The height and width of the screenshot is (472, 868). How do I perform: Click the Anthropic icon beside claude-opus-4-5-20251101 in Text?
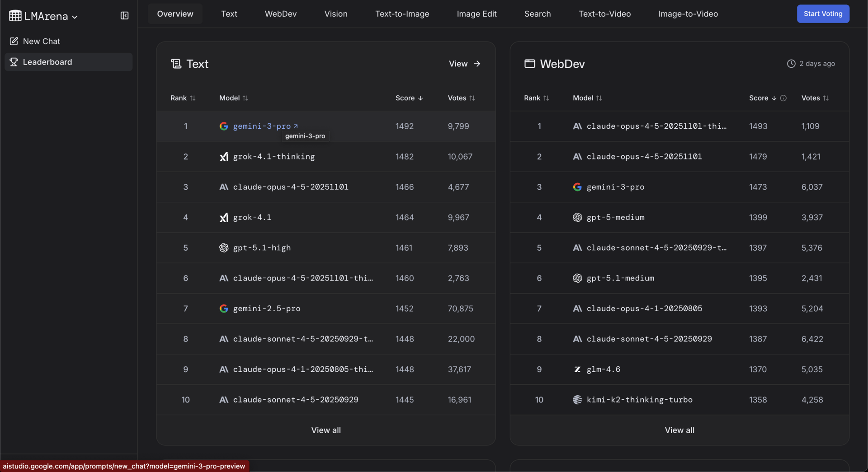(224, 187)
